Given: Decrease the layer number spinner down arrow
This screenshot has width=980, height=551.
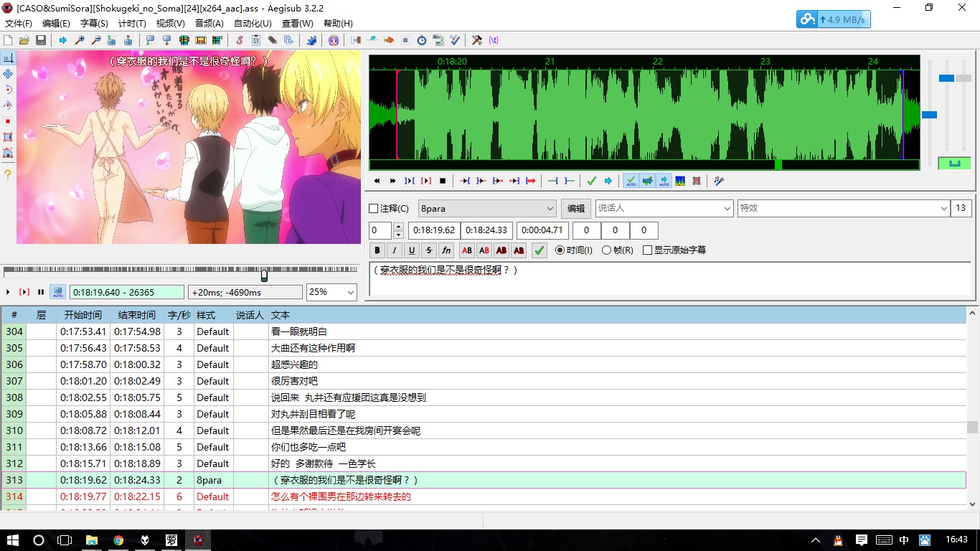Looking at the screenshot, I should pos(398,235).
